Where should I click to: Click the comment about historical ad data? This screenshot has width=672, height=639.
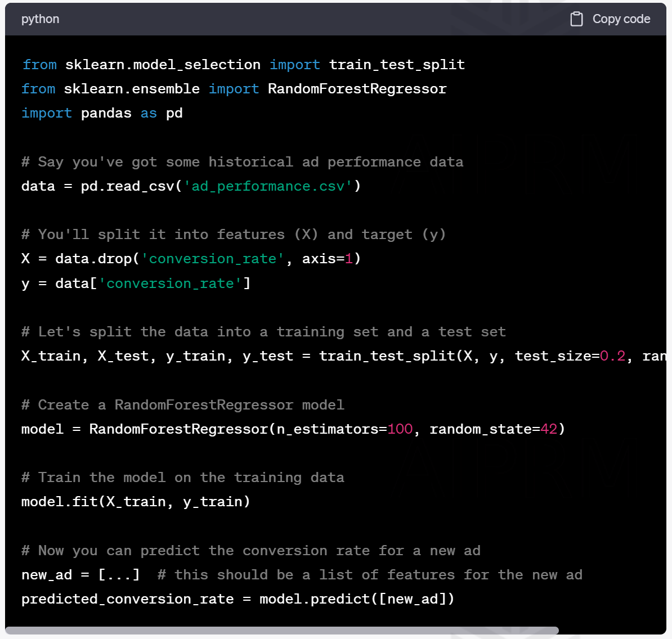pos(242,162)
